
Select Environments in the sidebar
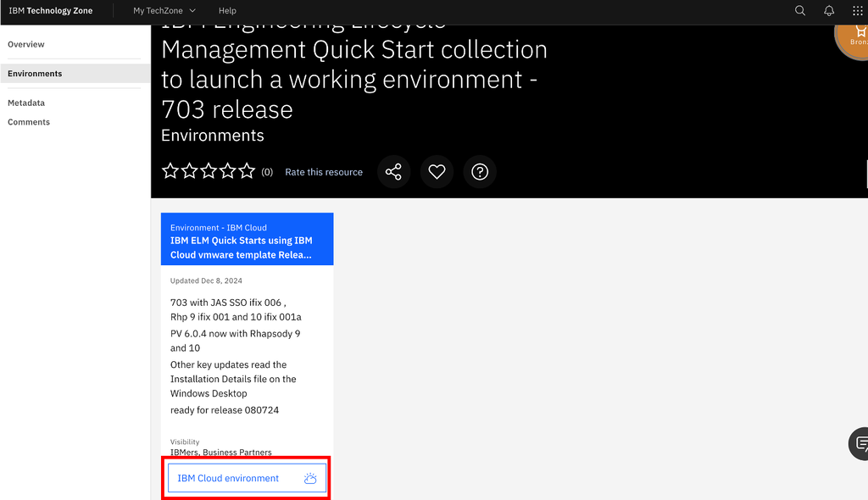click(75, 74)
